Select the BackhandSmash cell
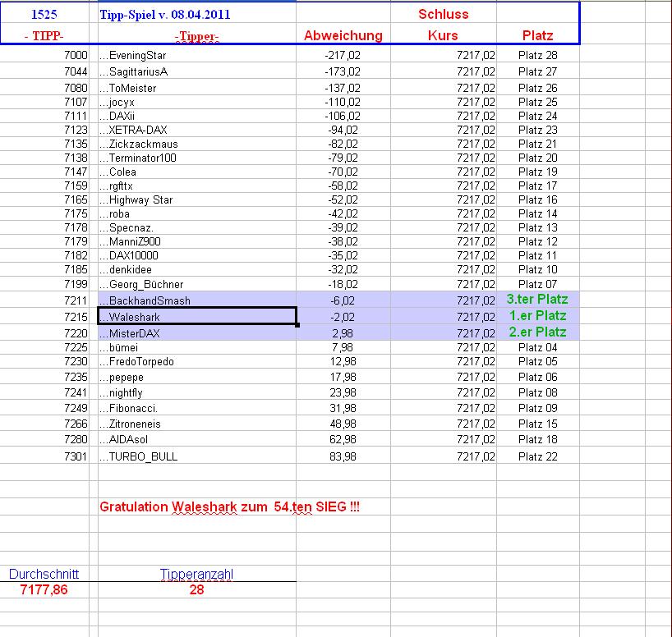This screenshot has width=672, height=637. [x=196, y=300]
